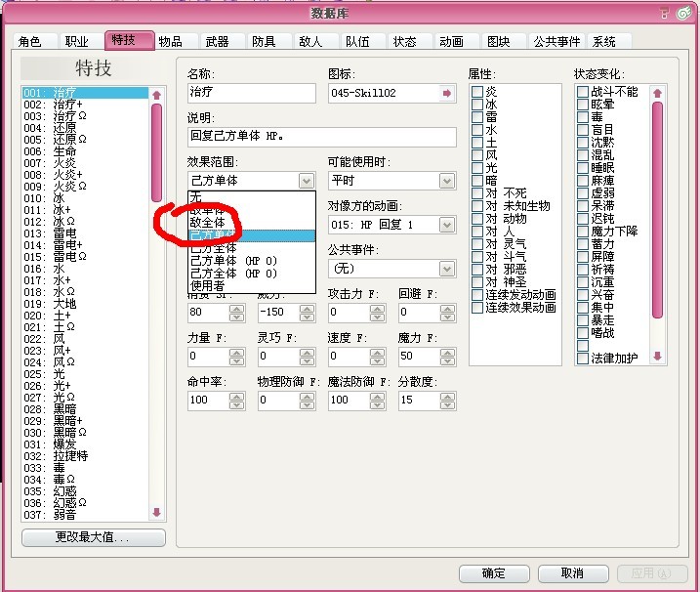700x592 pixels.
Task: Click the 状态变化 list scroll-up arrow
Action: click(657, 93)
